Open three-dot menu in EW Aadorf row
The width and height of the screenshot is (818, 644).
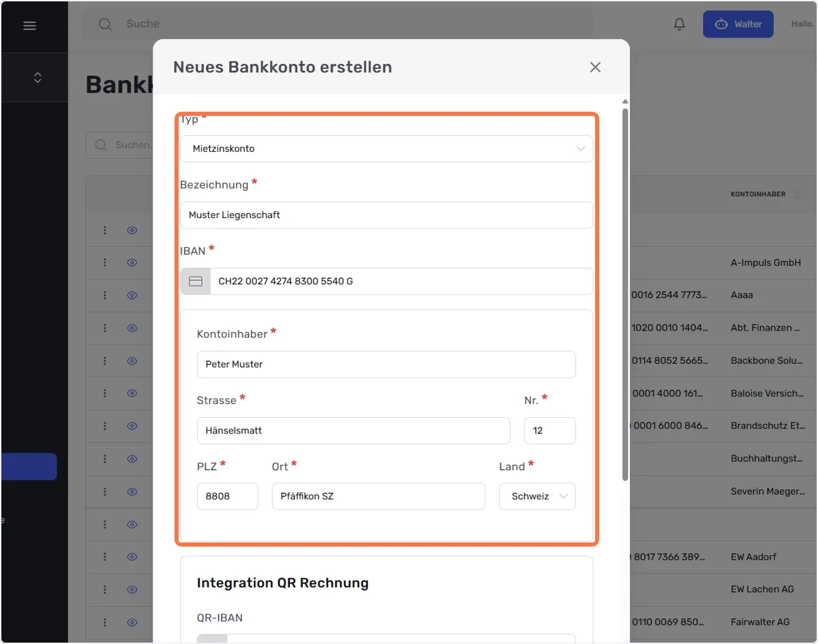[105, 557]
